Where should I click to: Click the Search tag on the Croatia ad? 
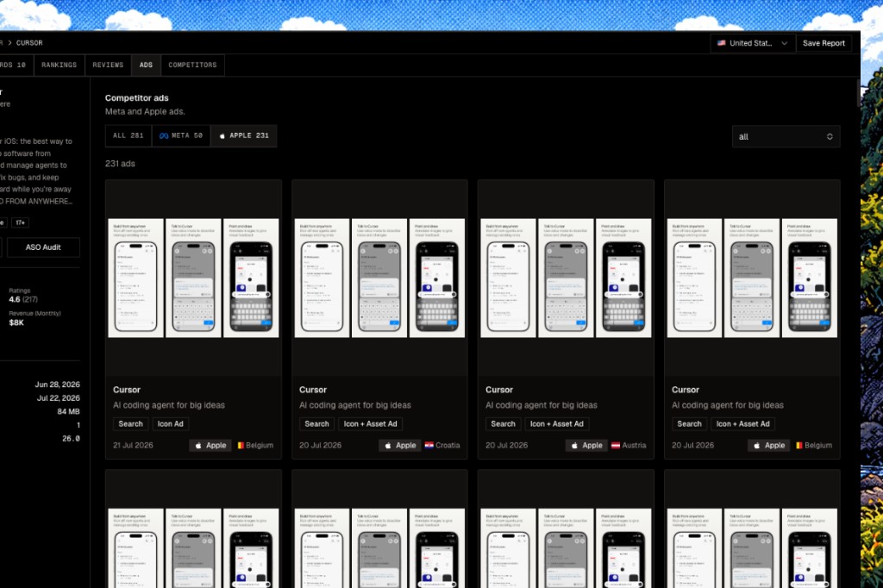tap(316, 424)
